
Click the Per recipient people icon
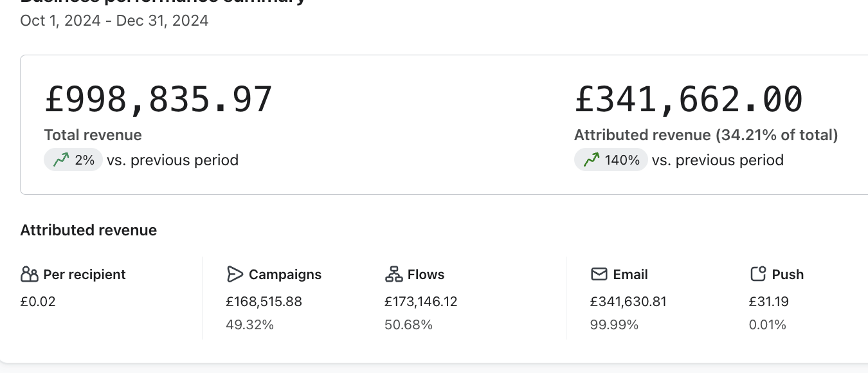(x=30, y=275)
